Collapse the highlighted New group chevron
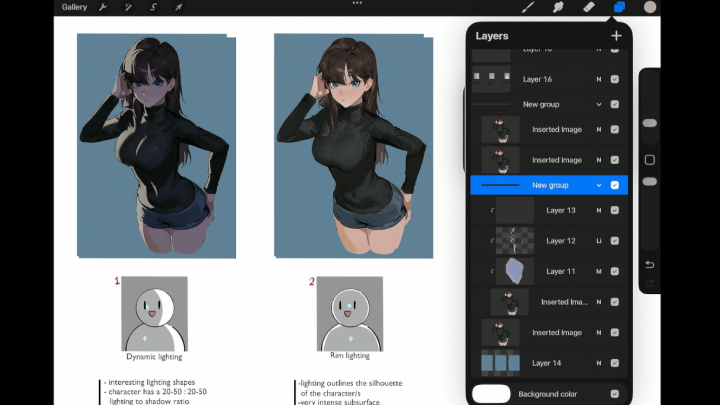 [x=599, y=185]
